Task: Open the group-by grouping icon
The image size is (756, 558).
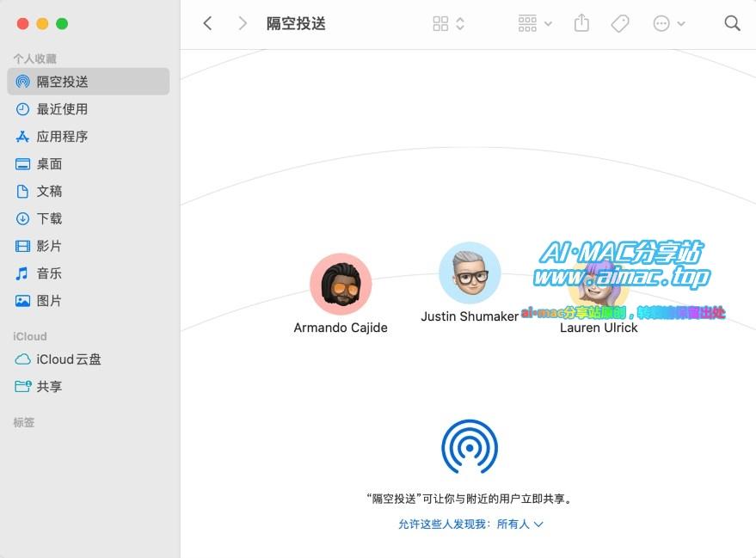Action: click(527, 23)
